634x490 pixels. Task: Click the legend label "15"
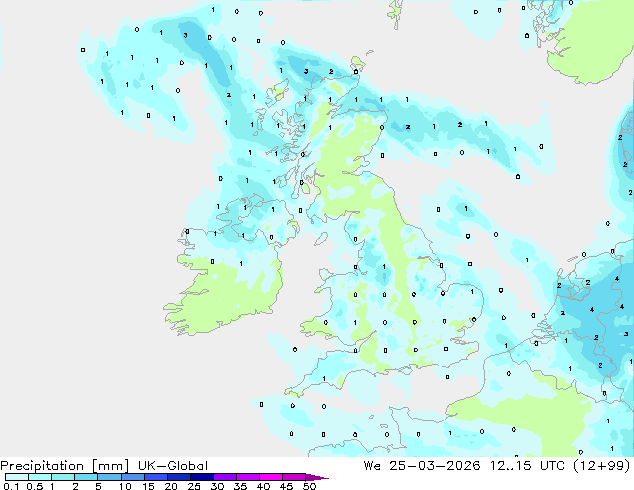pos(148,486)
